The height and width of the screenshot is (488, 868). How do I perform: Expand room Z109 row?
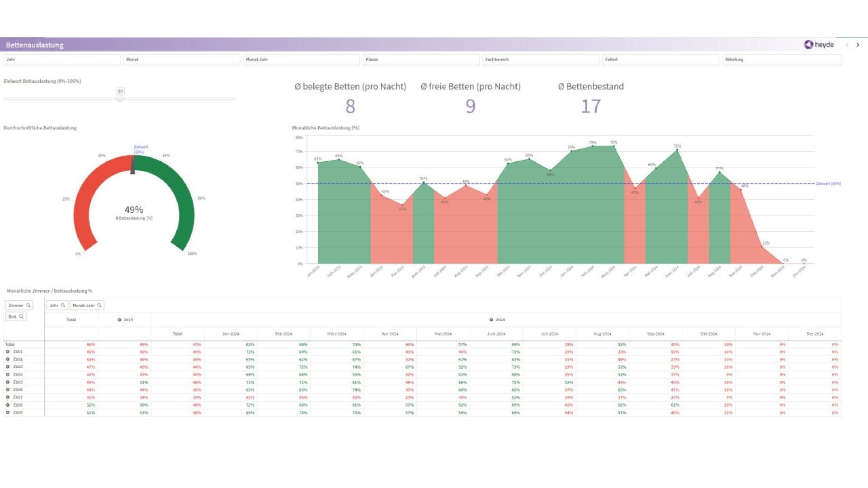[x=8, y=413]
